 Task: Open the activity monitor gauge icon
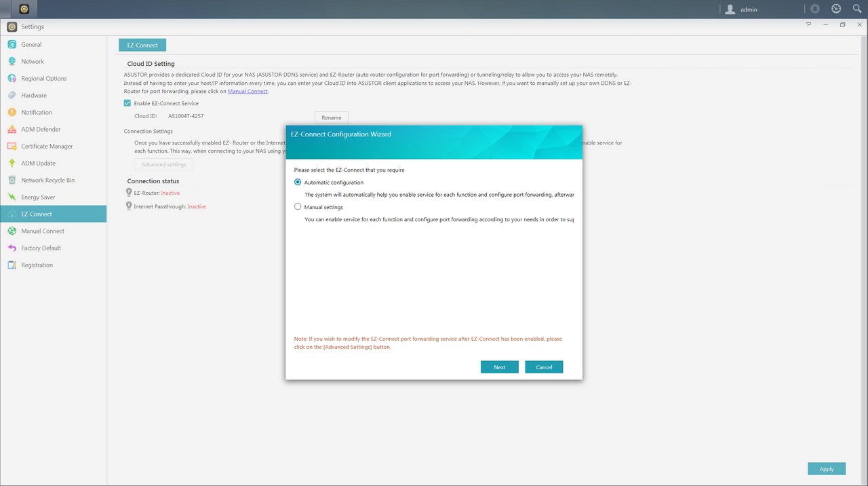(836, 10)
